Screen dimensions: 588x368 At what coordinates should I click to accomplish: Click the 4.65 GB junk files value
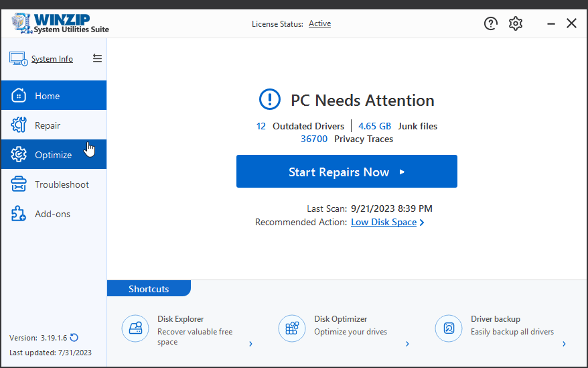(x=374, y=126)
